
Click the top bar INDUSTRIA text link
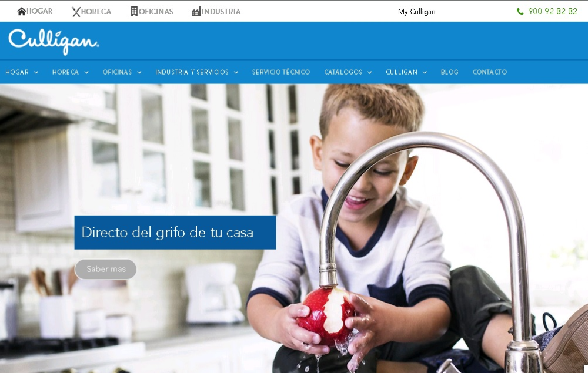click(221, 12)
